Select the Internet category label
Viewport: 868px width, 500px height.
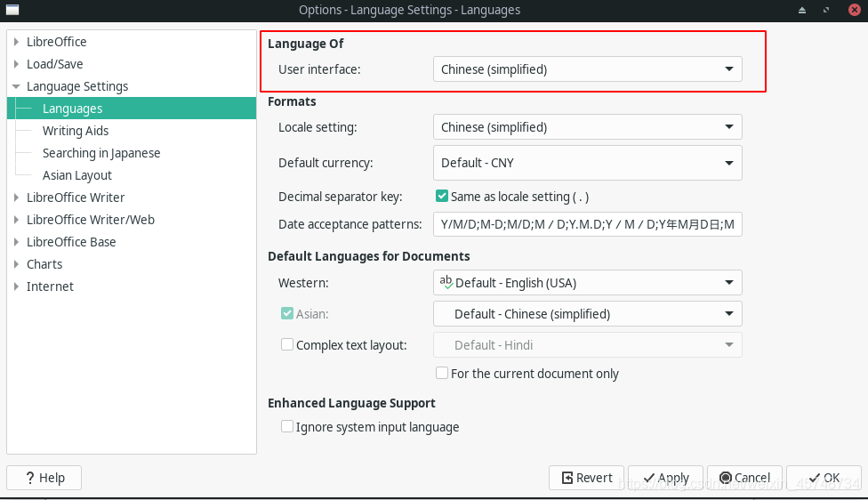(x=50, y=286)
